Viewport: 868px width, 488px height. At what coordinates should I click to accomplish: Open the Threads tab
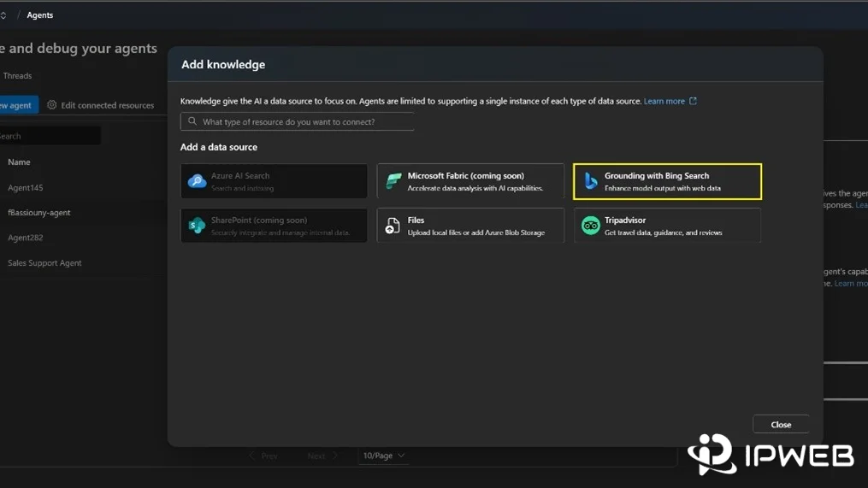(16, 76)
